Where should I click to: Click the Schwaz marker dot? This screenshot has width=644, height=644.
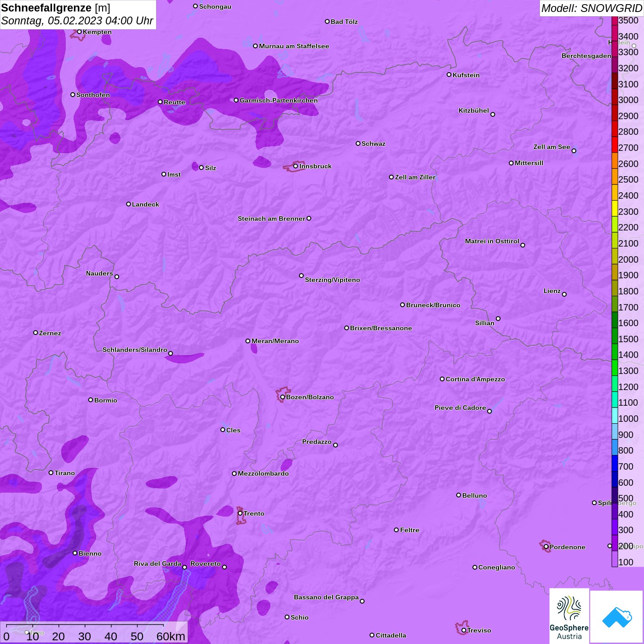[x=358, y=144]
